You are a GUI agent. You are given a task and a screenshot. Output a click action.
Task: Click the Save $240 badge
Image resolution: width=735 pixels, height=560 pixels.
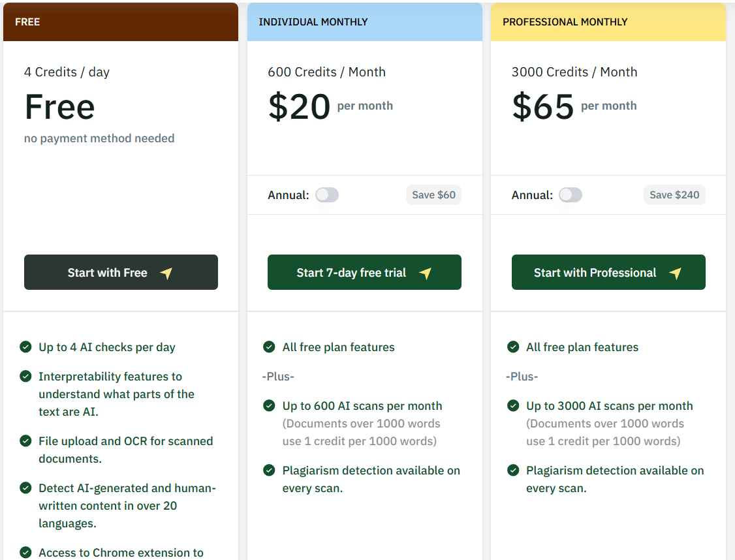click(x=674, y=195)
